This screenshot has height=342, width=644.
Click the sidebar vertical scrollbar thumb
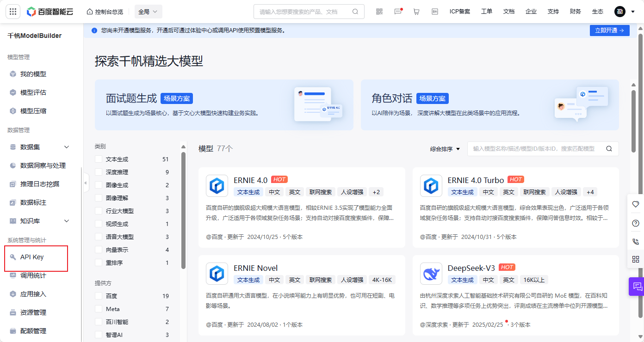click(81, 254)
